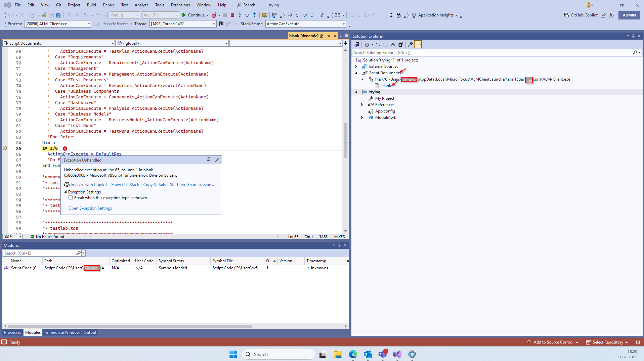Open the Debug menu
This screenshot has width=644, height=361.
109,5
